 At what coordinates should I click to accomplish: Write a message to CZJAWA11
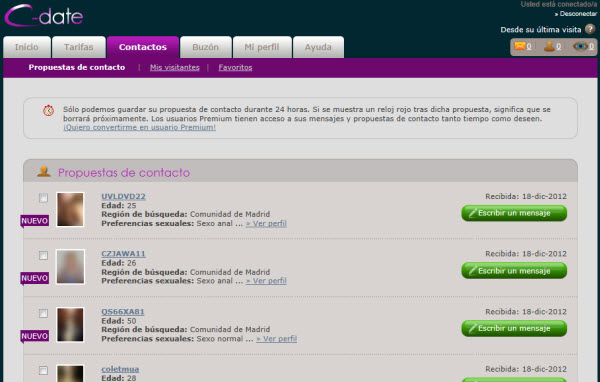click(514, 271)
